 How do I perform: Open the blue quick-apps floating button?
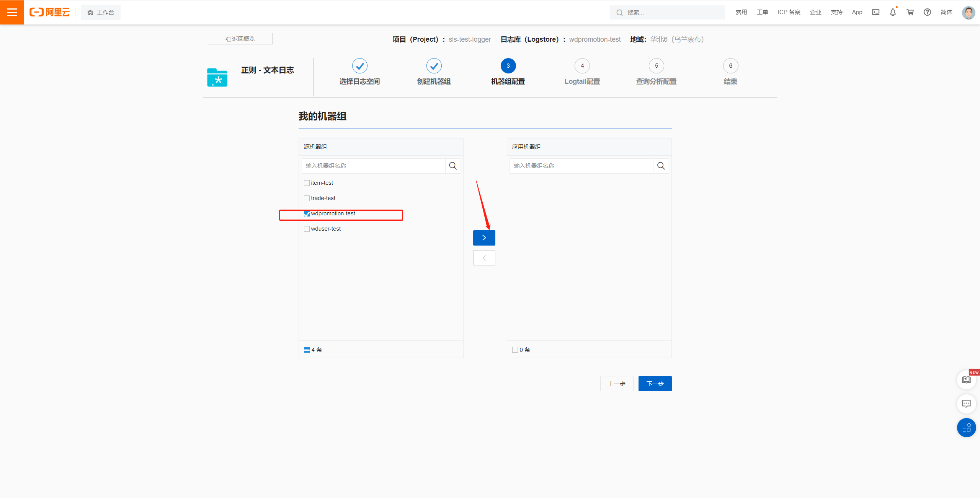click(x=966, y=427)
